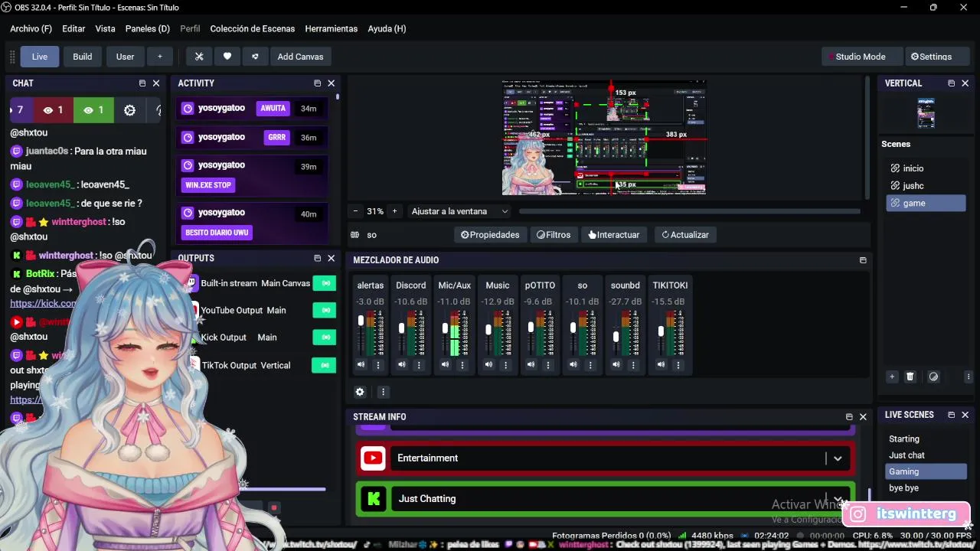Open options menu for Mic/Aux channel
The height and width of the screenshot is (551, 980).
point(462,365)
